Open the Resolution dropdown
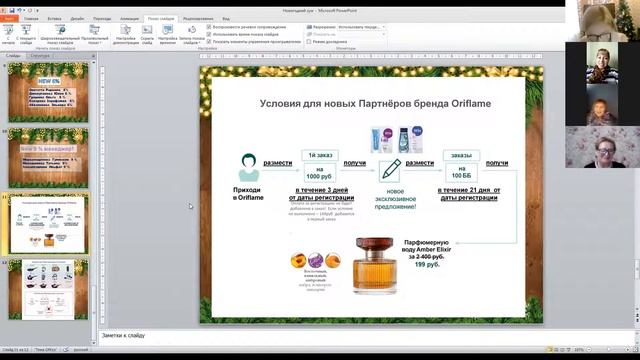Image resolution: width=640 pixels, height=360 pixels. pos(362,27)
